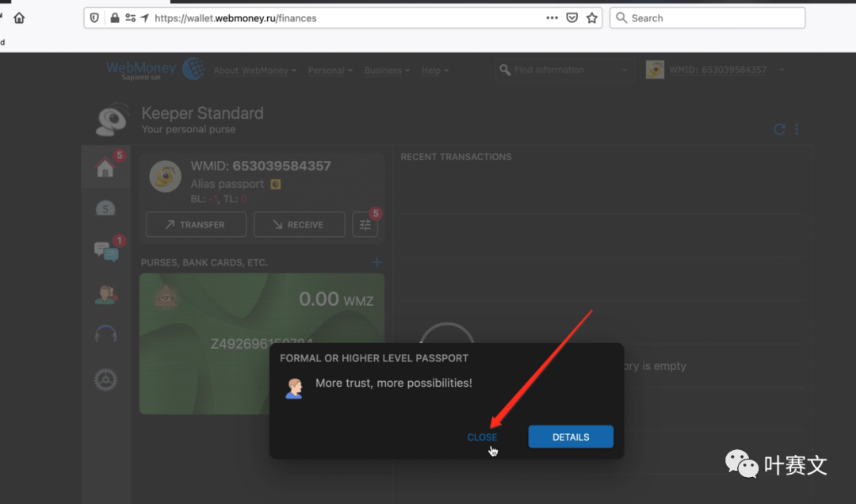The image size is (856, 504).
Task: Click the DETAILS button in dialog
Action: (571, 437)
